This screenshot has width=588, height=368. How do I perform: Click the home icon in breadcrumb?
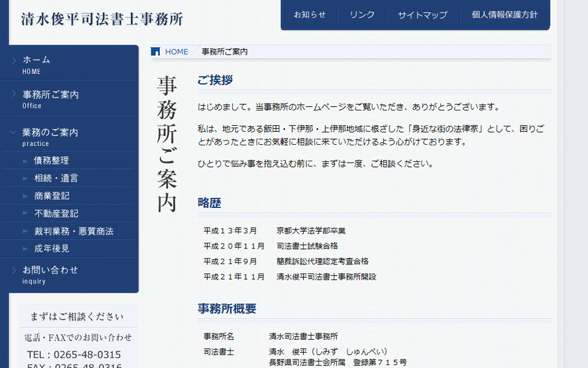155,52
